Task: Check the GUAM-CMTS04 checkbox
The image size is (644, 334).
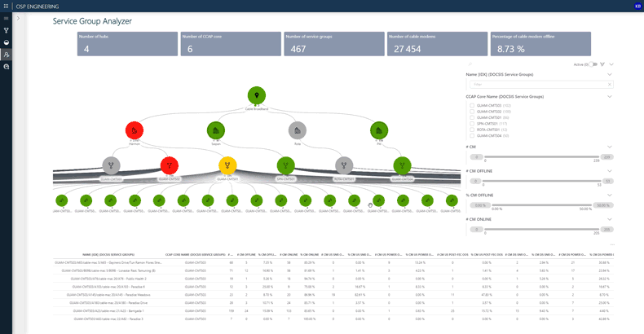Action: [472, 136]
